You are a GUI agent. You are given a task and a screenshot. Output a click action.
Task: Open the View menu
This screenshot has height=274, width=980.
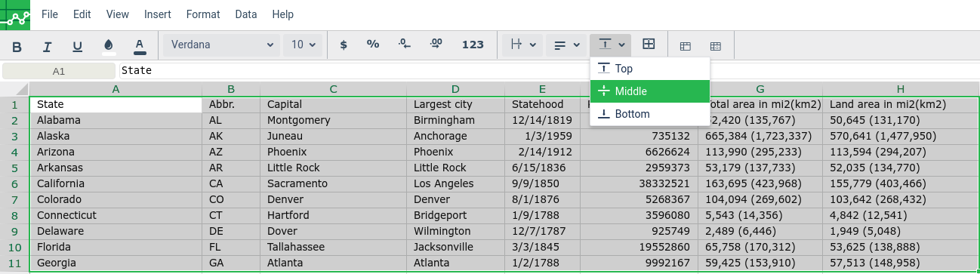click(x=118, y=14)
